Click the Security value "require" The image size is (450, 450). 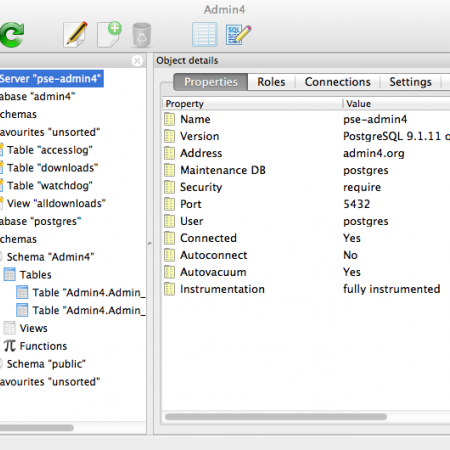click(362, 187)
